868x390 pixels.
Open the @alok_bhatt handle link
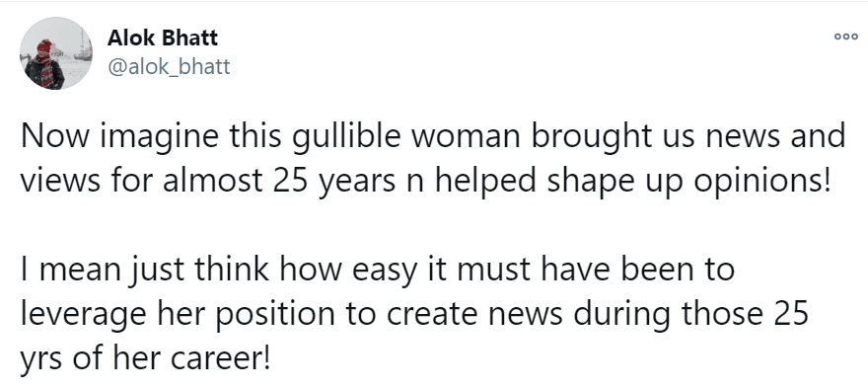[x=169, y=66]
